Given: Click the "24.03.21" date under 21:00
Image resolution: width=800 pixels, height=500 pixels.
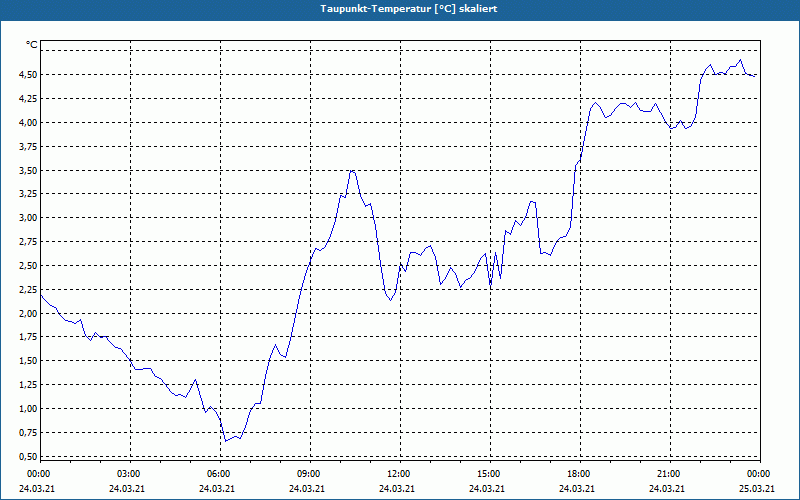Looking at the screenshot, I should (x=666, y=489).
